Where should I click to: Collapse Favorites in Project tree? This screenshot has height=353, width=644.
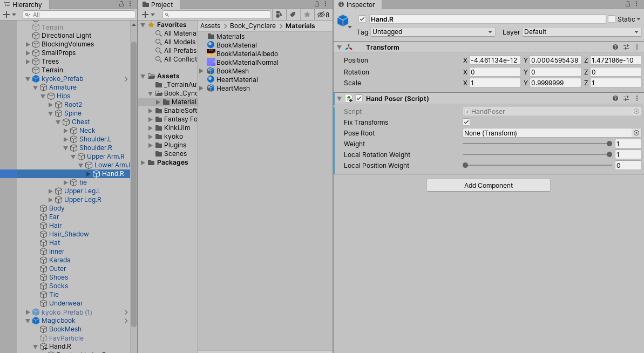[143, 25]
